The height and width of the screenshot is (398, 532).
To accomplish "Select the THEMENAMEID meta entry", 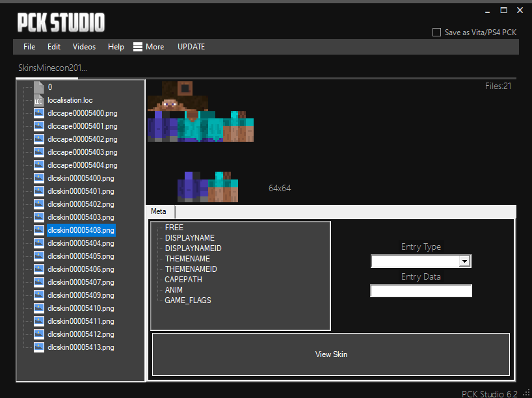I will click(x=191, y=269).
